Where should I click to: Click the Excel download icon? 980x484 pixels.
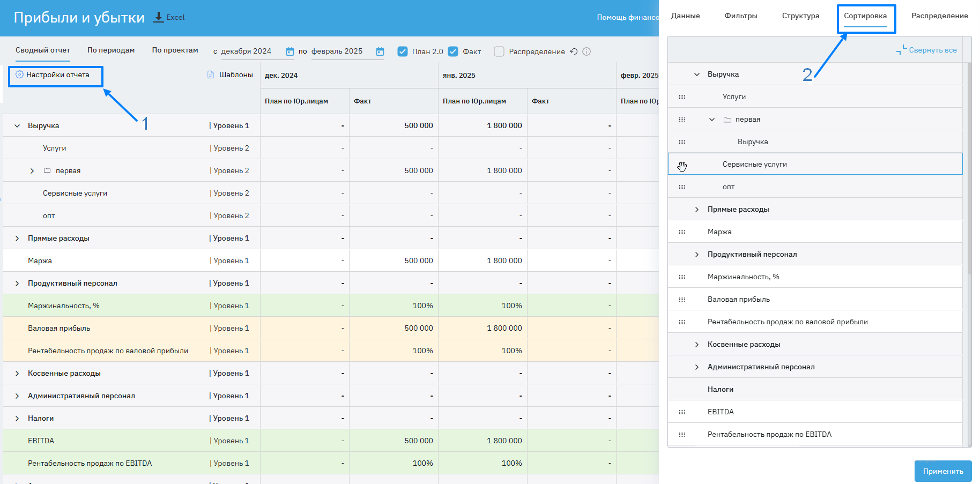pyautogui.click(x=159, y=17)
